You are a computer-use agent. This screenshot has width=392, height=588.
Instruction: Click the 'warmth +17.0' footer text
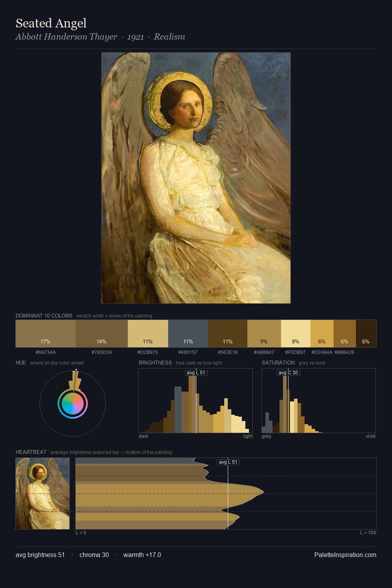pos(142,555)
